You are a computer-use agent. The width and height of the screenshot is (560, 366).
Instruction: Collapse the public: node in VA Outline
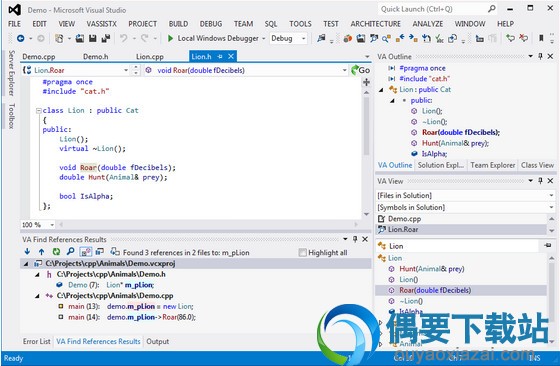392,101
